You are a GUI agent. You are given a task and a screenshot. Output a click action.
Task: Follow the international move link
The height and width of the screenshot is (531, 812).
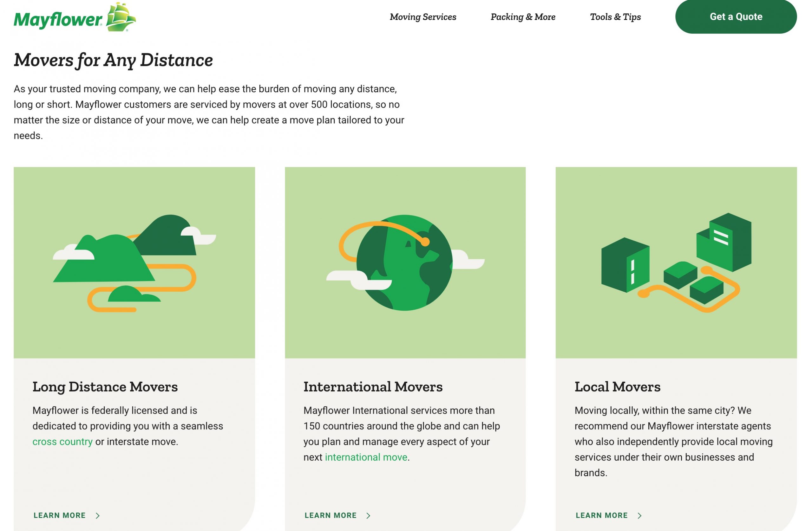pos(366,457)
